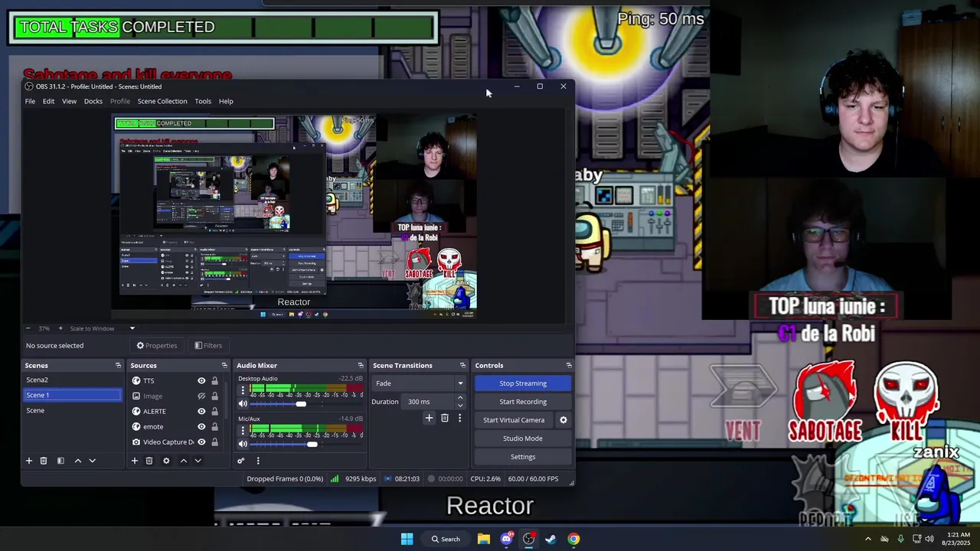
Task: Undock the Scenes panel icon
Action: point(118,365)
